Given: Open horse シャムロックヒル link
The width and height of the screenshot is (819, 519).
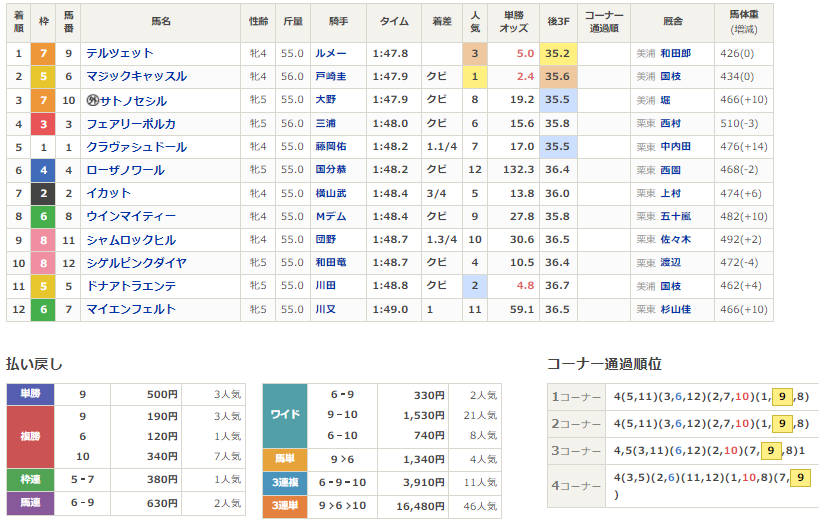Looking at the screenshot, I should click(x=131, y=240).
